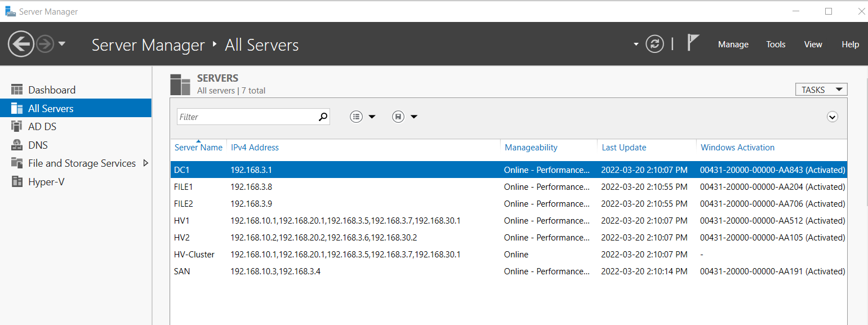Click the back navigation arrow

pyautogui.click(x=21, y=44)
